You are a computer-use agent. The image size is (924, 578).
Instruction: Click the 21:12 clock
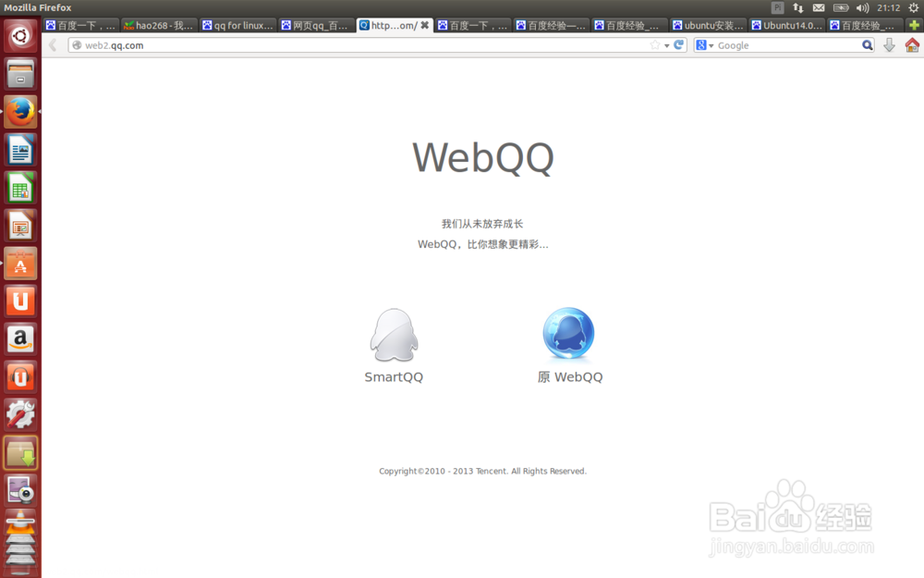pos(889,7)
